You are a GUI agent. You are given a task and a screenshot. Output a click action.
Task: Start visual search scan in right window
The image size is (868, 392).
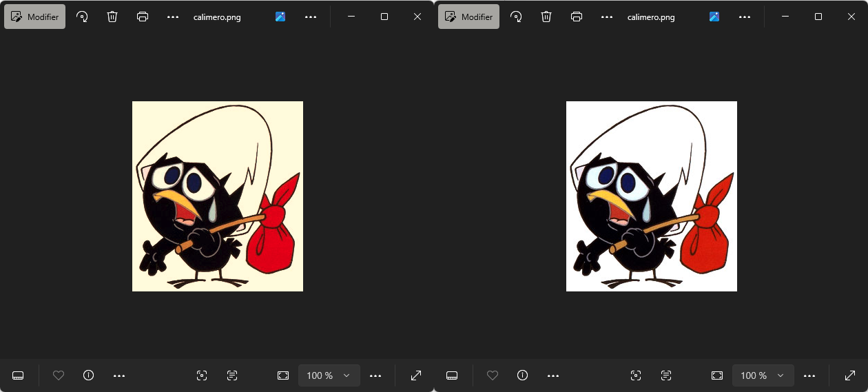tap(636, 375)
